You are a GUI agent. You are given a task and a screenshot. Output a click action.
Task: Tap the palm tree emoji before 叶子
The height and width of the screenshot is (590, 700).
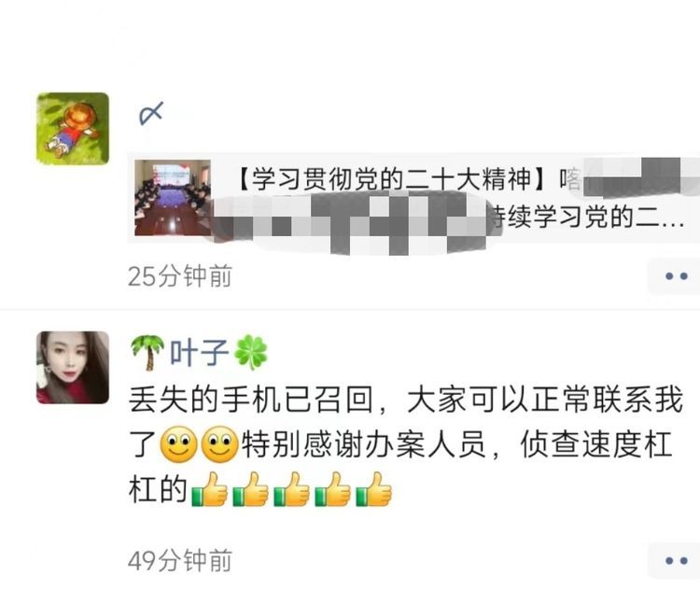tap(147, 352)
